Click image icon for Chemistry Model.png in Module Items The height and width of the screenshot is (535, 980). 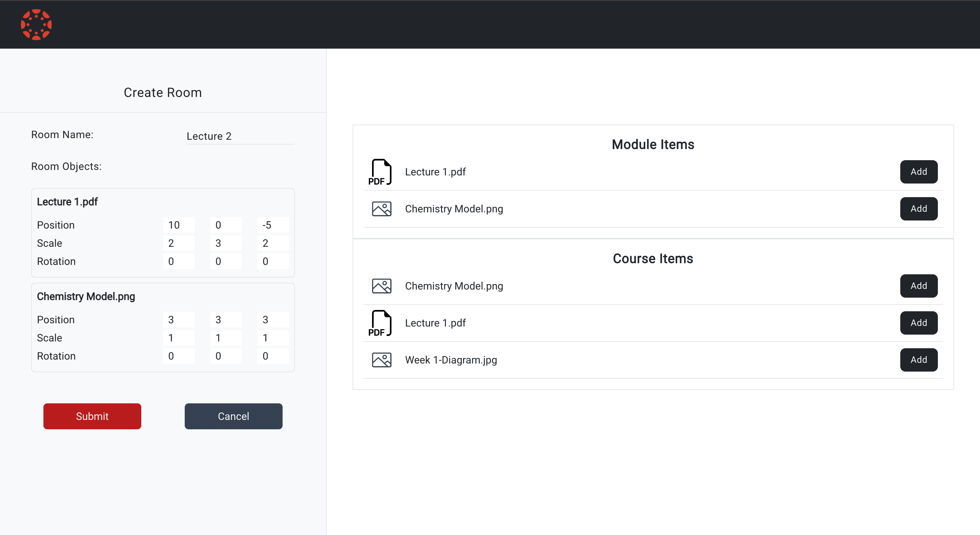pos(381,209)
